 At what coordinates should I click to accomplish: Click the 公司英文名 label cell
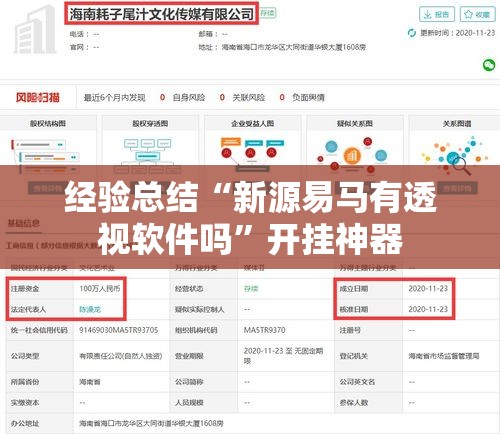[368, 382]
